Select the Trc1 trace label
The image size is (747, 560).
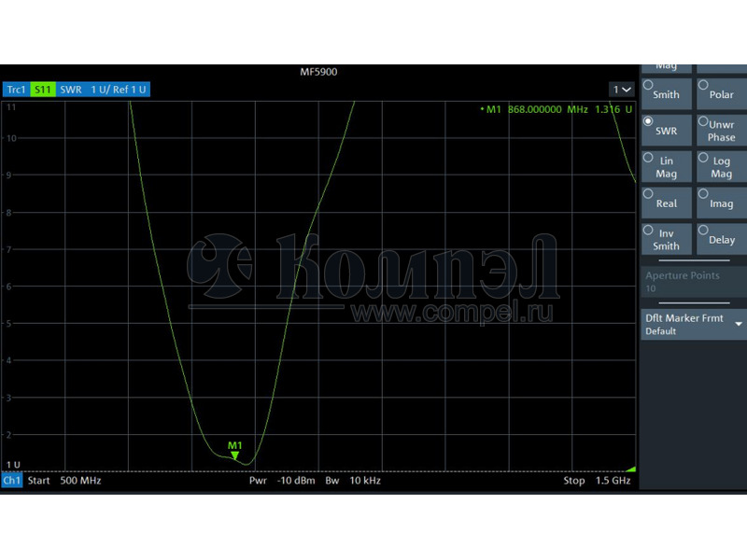tap(16, 90)
